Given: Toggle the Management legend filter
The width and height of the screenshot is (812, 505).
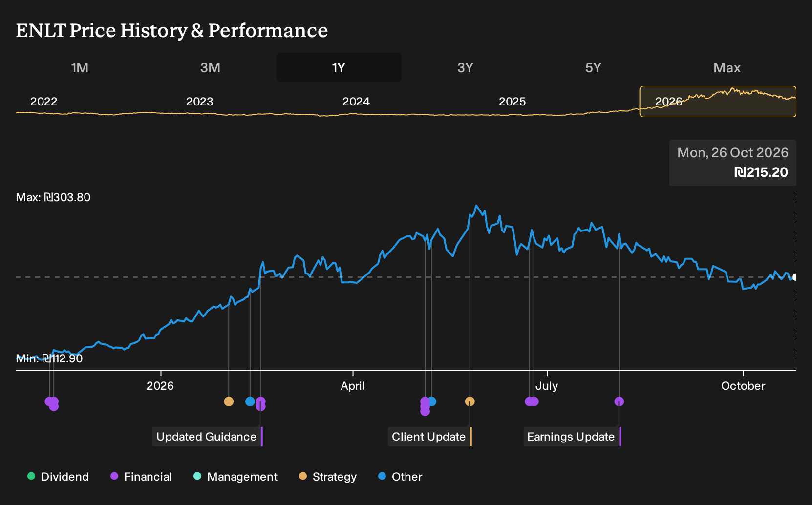Looking at the screenshot, I should pyautogui.click(x=235, y=477).
